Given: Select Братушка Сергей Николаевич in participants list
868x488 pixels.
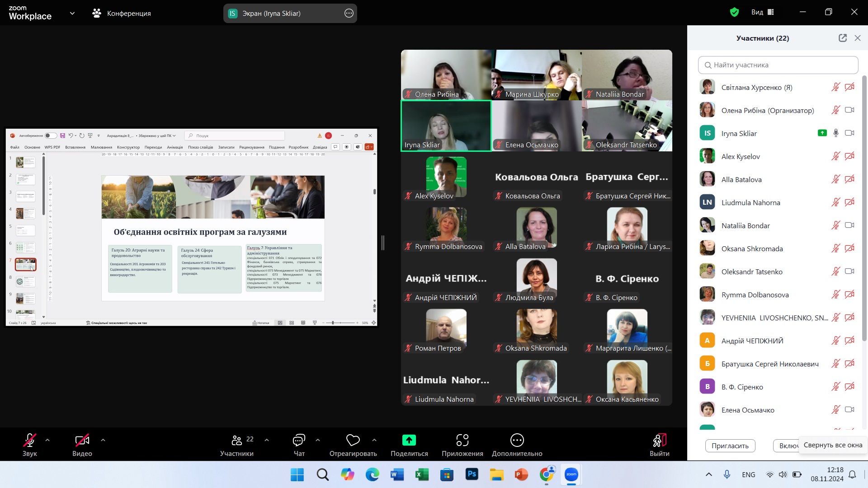Looking at the screenshot, I should [x=778, y=364].
